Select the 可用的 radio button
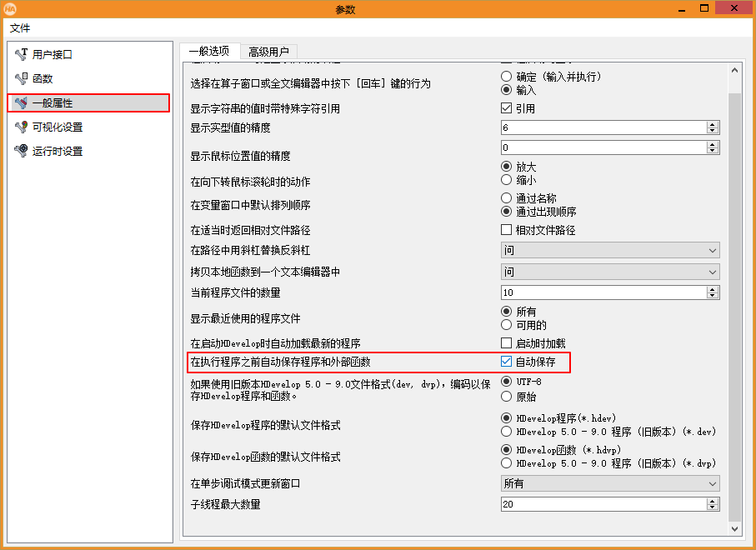Viewport: 756px width, 550px height. 506,325
